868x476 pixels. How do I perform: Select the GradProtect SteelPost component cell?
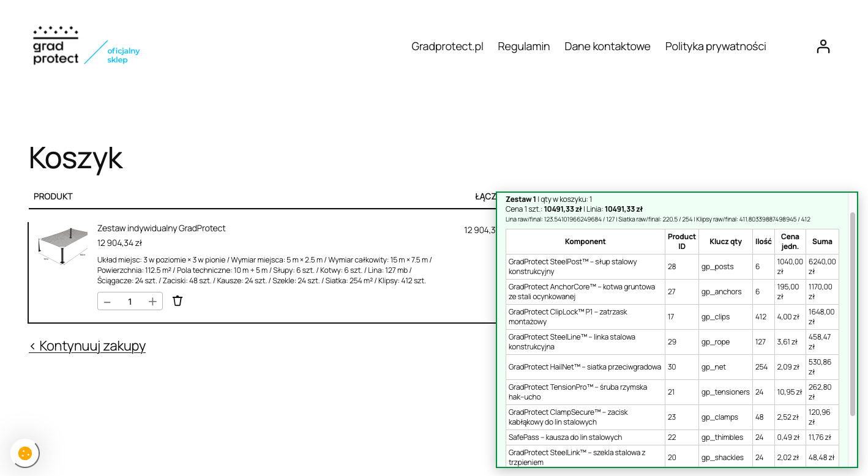point(585,267)
